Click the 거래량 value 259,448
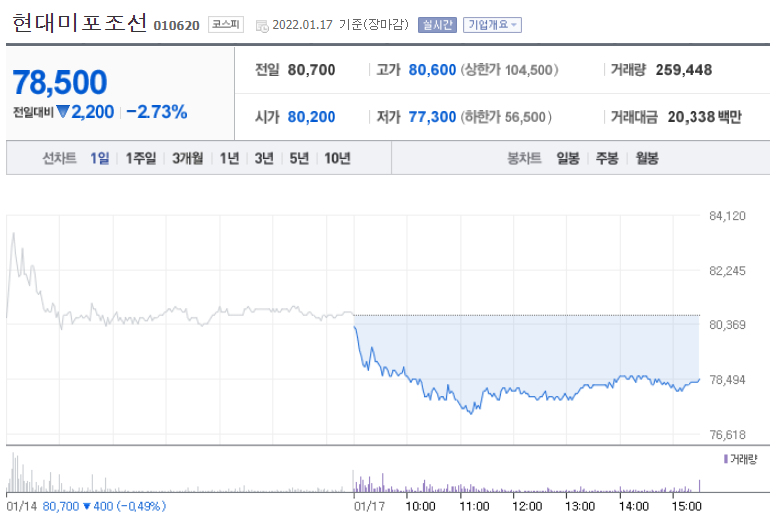The image size is (770, 521). click(684, 70)
